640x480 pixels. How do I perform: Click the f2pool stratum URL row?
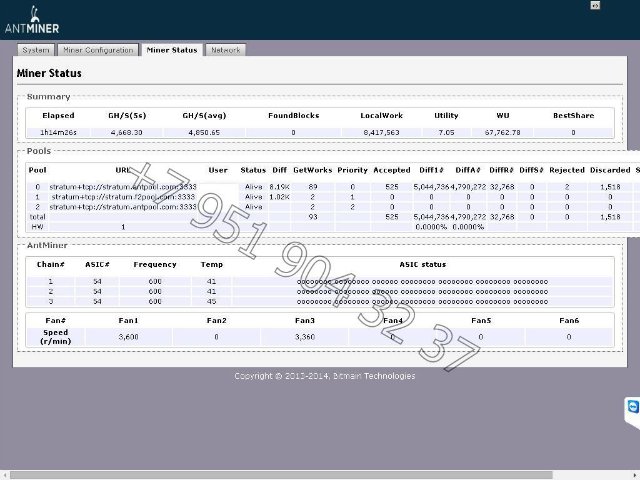[x=123, y=197]
